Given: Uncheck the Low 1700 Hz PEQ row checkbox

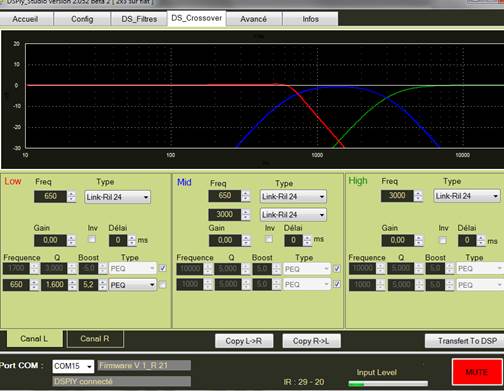Looking at the screenshot, I should pos(163,268).
